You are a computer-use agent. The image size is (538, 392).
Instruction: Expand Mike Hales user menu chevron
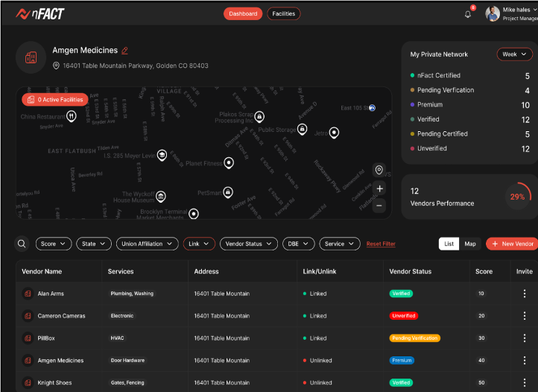tap(534, 10)
